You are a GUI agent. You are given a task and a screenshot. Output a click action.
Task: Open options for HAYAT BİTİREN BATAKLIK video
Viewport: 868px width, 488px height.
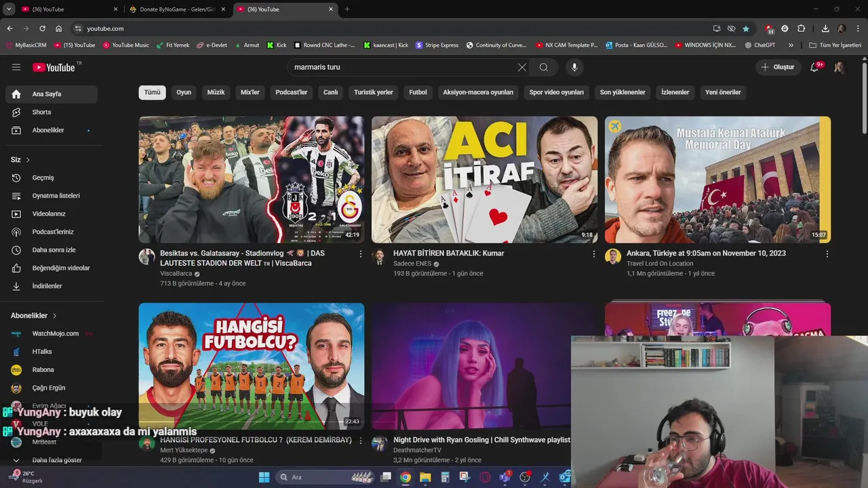point(594,253)
